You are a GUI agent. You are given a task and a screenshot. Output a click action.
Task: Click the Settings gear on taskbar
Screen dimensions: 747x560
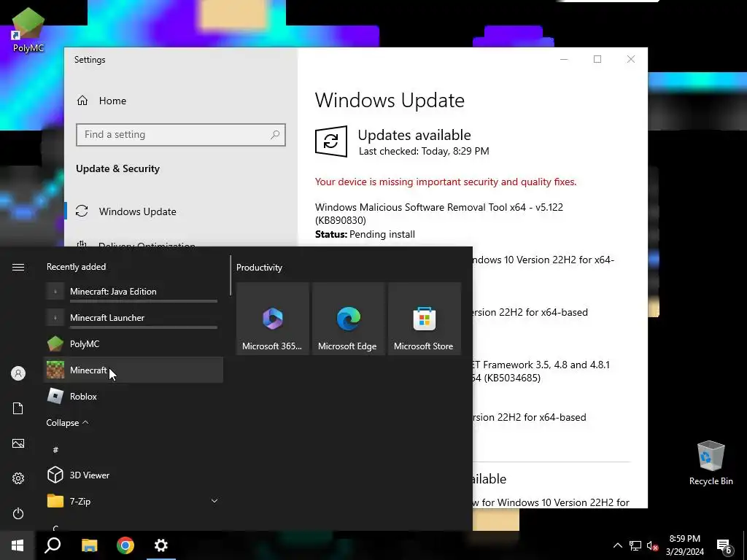[161, 545]
